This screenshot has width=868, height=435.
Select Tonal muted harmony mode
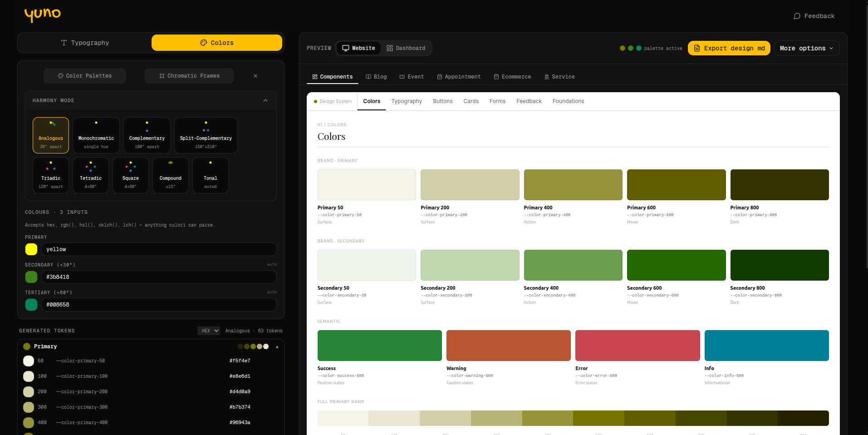coord(211,175)
